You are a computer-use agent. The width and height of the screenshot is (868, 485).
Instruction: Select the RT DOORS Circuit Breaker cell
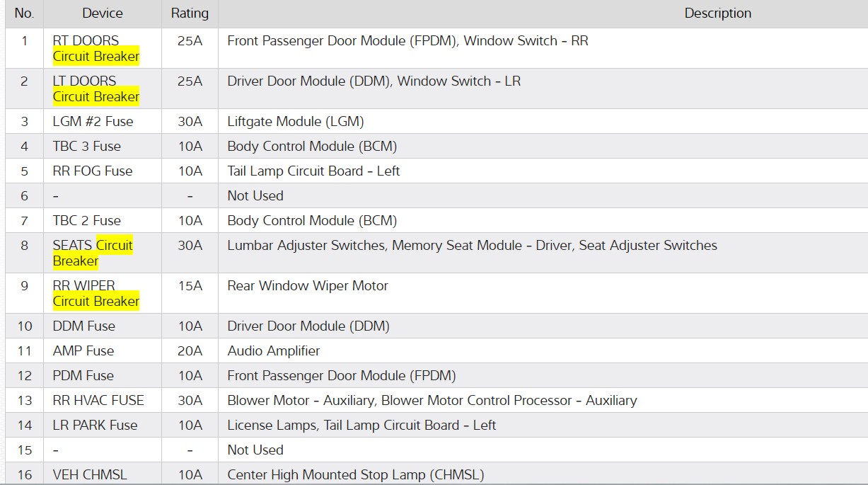tap(96, 48)
